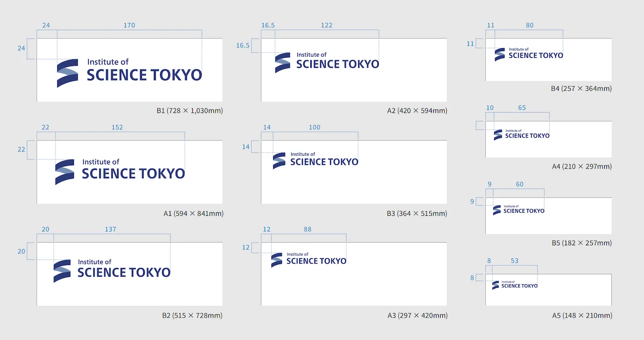Click the 170 width dimension above B1
The height and width of the screenshot is (340, 644).
point(129,25)
